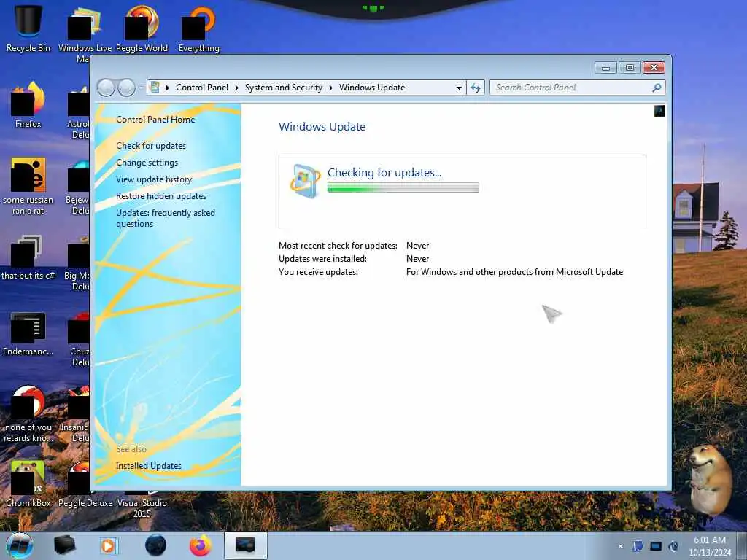Select Peggle Deluxe desktop icon

(x=85, y=484)
